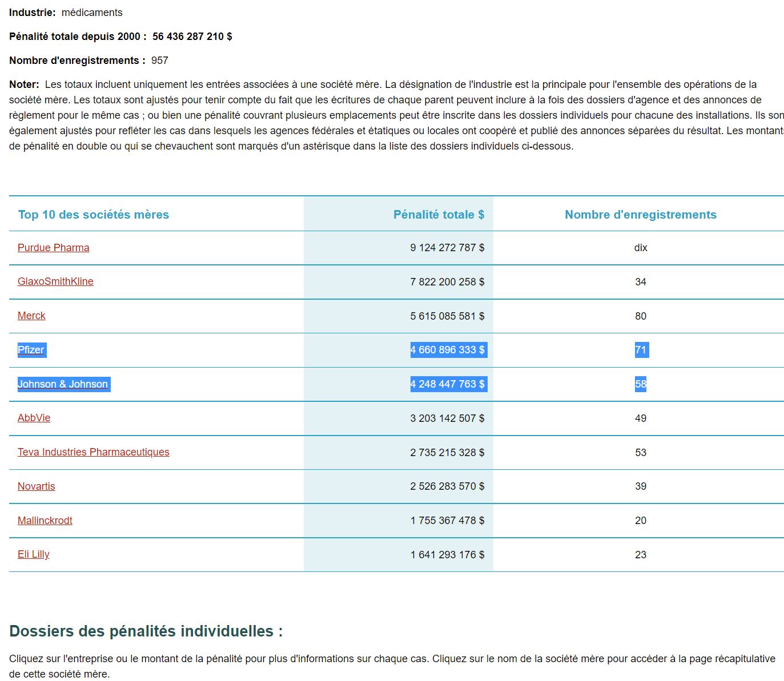Click Eli Lilly penalty 1 641 293 176 $
This screenshot has width=784, height=681.
[x=447, y=554]
